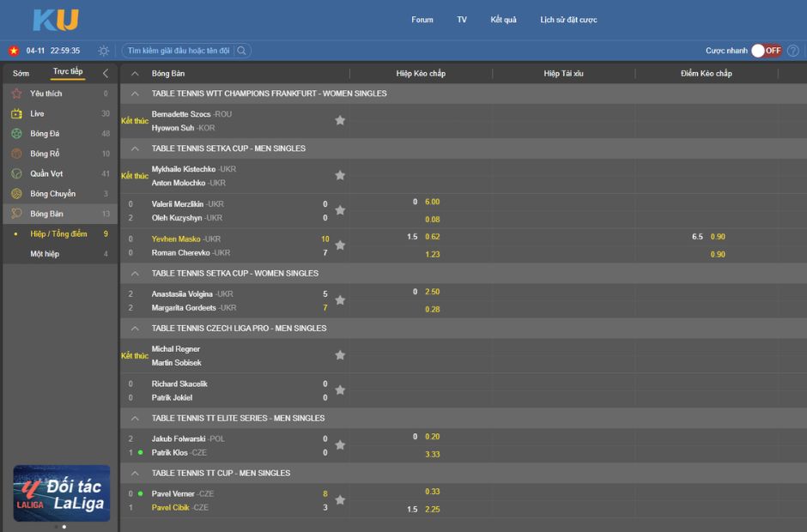Toggle the Cược nhanh OFF switch
Image resolution: width=807 pixels, height=532 pixels.
767,51
